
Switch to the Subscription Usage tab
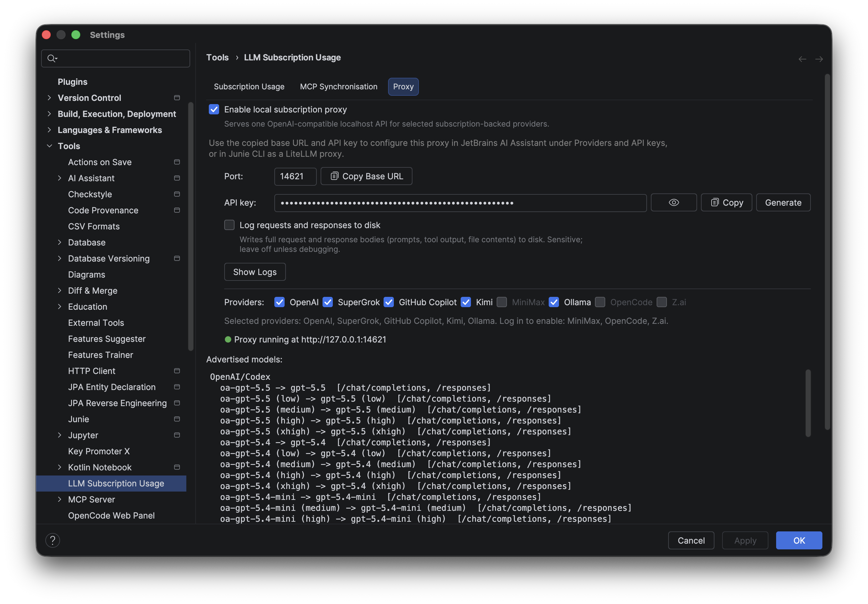[249, 86]
